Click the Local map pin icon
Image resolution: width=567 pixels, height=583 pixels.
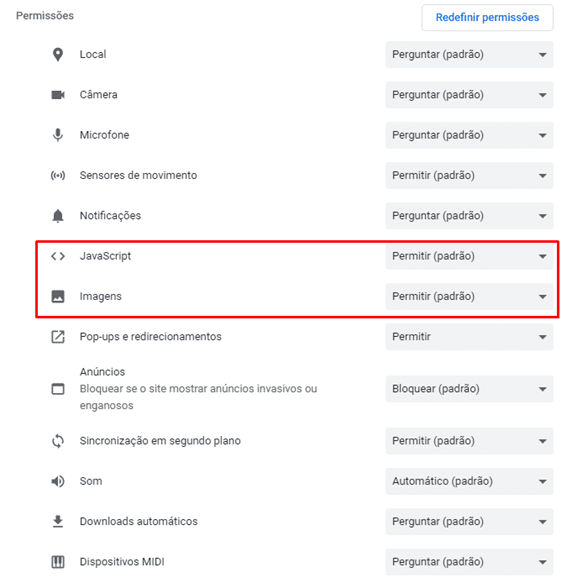coord(58,55)
